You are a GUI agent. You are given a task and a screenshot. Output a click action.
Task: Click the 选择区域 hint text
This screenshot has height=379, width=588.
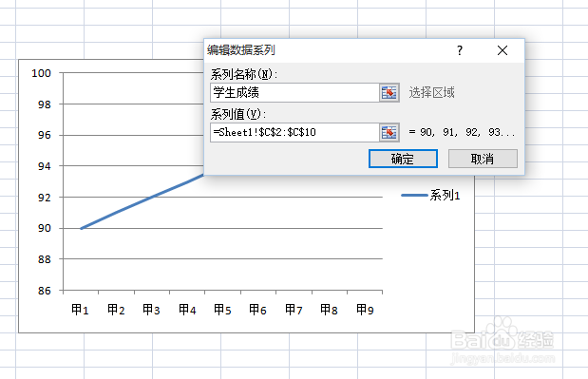pos(431,92)
